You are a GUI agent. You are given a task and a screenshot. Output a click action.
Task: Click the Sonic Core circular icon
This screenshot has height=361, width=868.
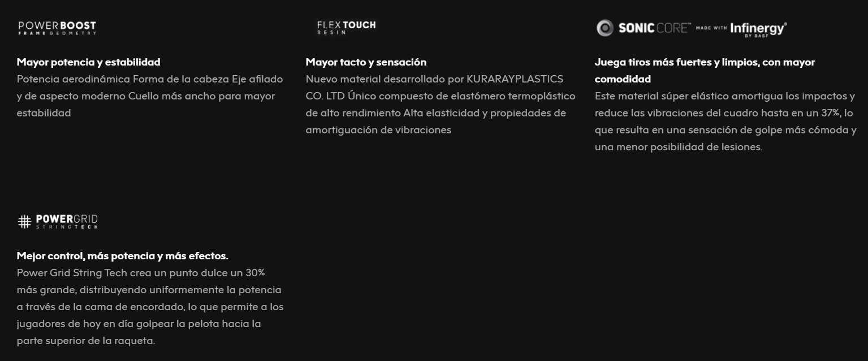point(604,28)
